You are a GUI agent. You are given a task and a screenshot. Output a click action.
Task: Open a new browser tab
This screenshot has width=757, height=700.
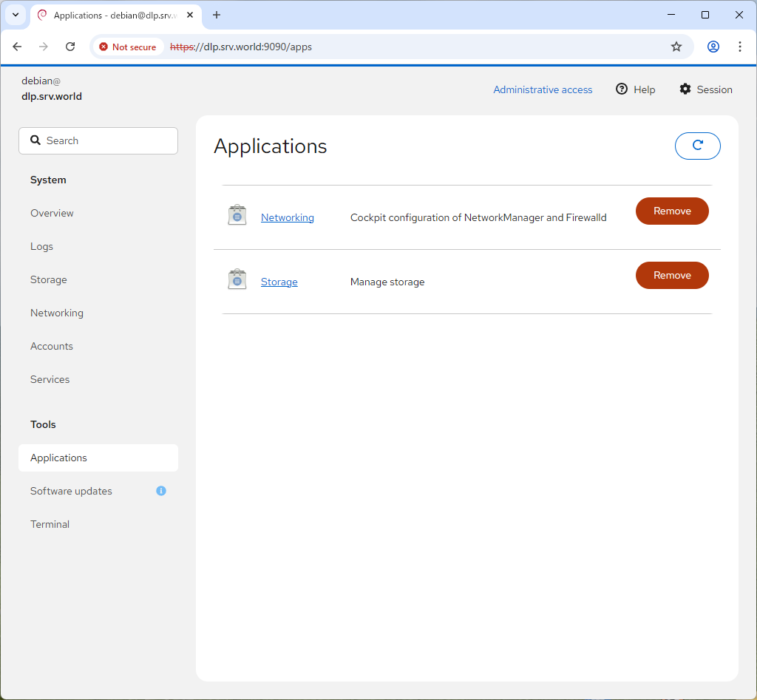pos(217,15)
